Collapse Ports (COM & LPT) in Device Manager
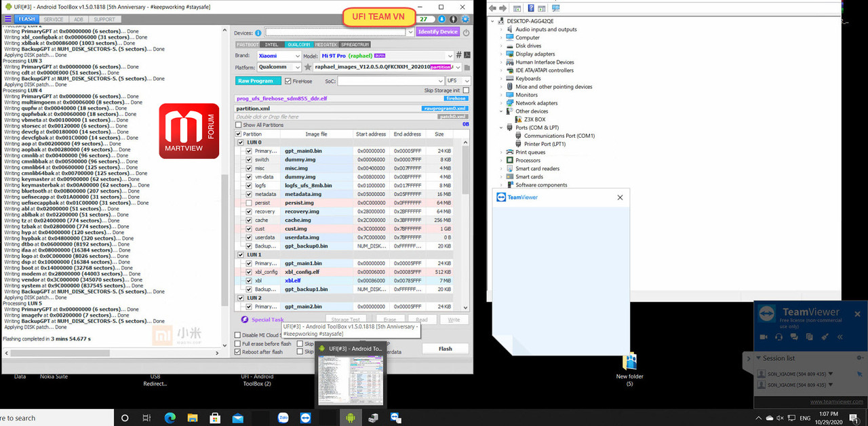The image size is (868, 426). [502, 128]
